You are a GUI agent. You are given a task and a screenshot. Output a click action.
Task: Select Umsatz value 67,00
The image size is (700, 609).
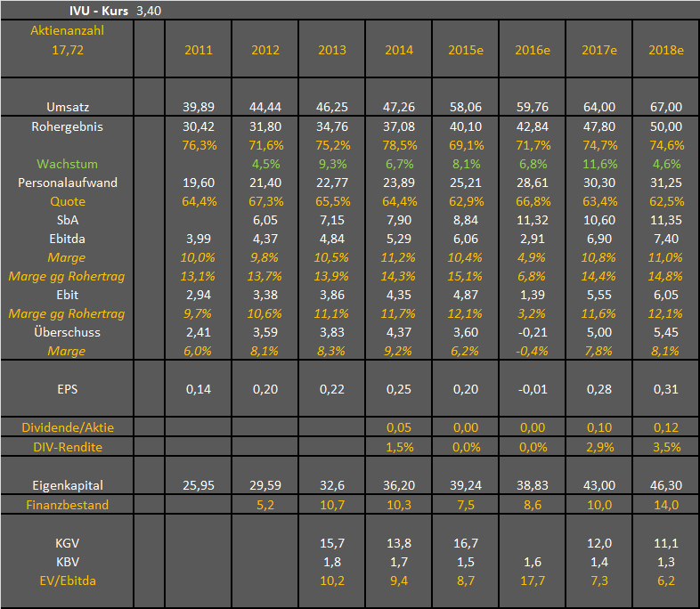coord(666,107)
